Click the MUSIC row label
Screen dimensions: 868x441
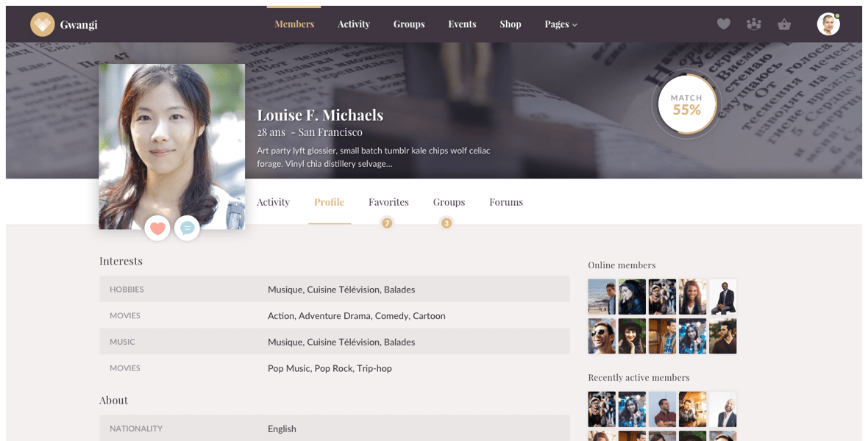pyautogui.click(x=122, y=342)
